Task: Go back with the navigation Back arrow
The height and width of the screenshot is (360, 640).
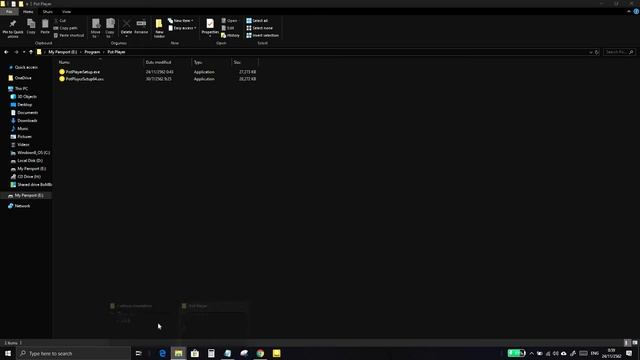Action: pos(6,52)
